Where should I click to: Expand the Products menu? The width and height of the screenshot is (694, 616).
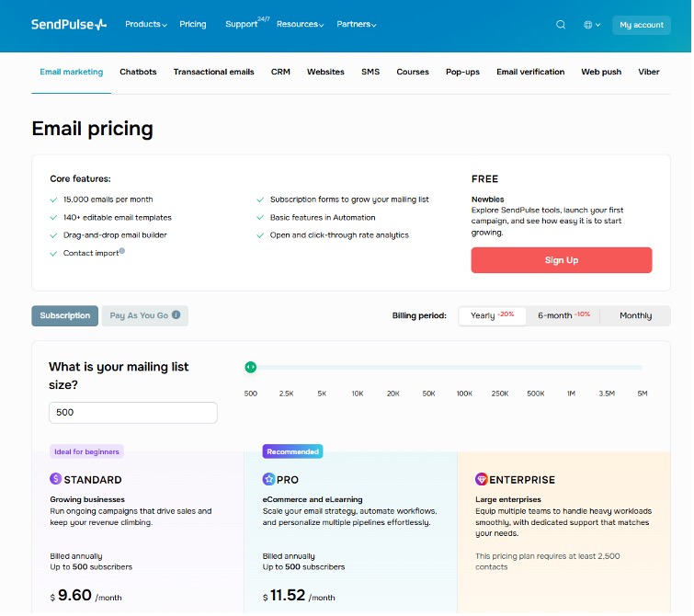pyautogui.click(x=146, y=24)
